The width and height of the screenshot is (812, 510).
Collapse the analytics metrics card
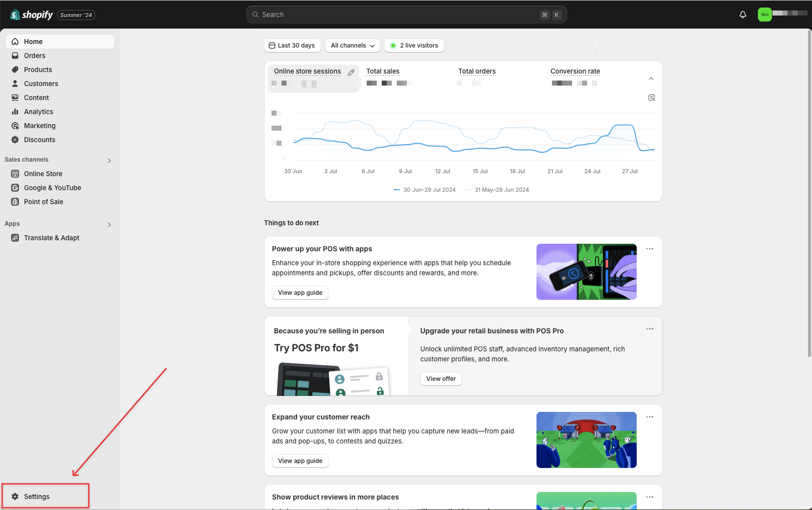coord(651,79)
